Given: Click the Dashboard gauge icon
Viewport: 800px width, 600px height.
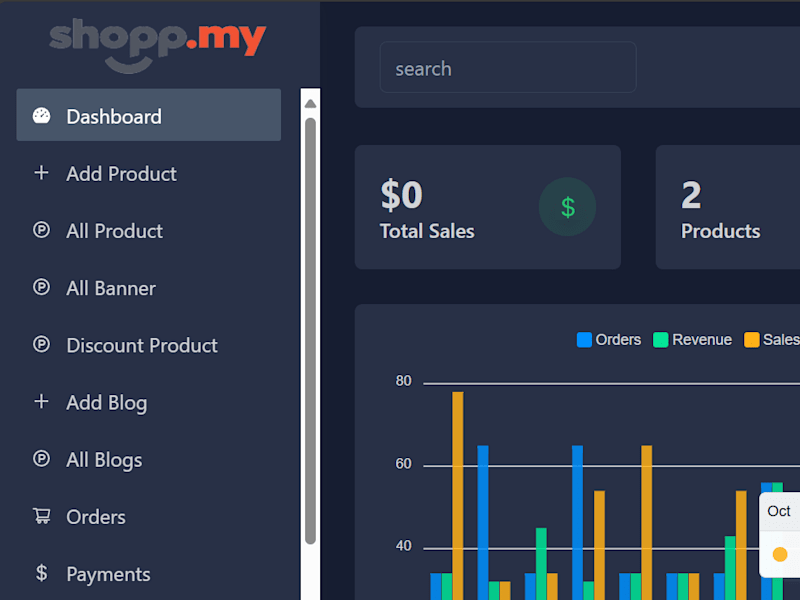Looking at the screenshot, I should (x=41, y=116).
